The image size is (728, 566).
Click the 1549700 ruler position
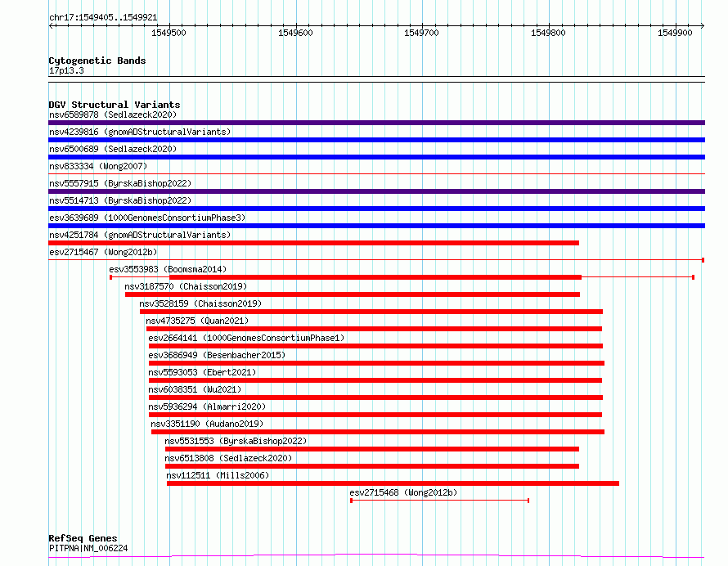pos(421,33)
